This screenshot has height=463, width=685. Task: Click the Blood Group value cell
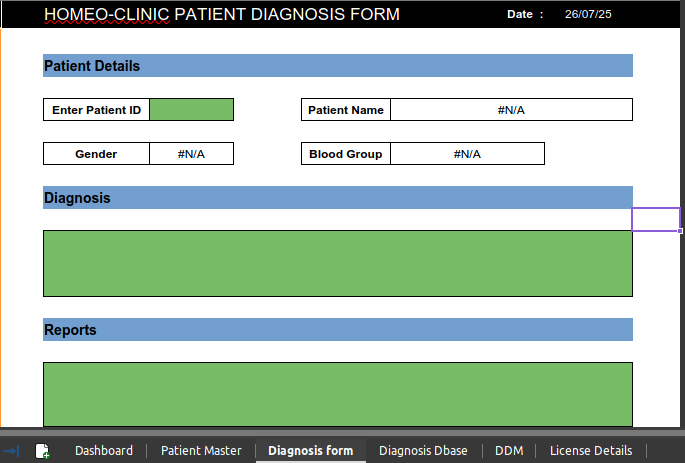click(x=467, y=154)
